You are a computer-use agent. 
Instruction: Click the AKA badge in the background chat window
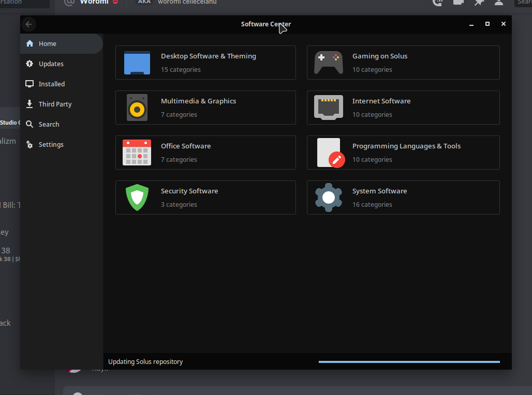tap(144, 2)
